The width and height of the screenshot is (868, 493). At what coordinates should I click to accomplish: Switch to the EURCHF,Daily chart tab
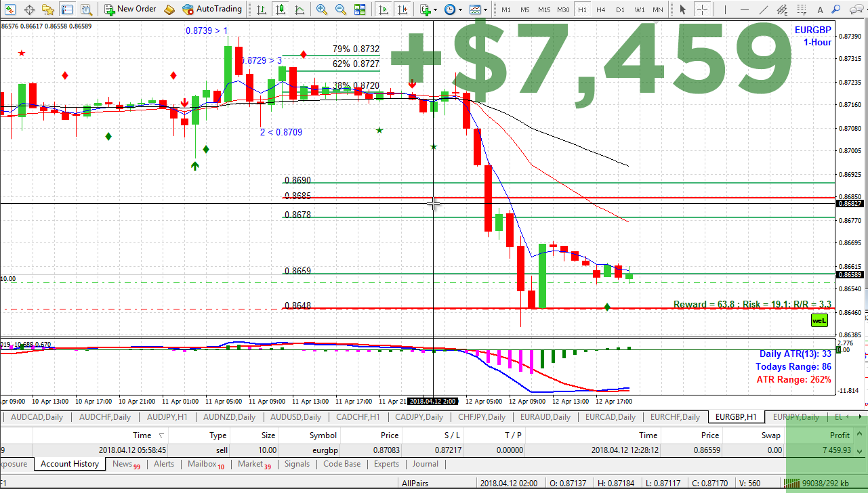pyautogui.click(x=675, y=417)
